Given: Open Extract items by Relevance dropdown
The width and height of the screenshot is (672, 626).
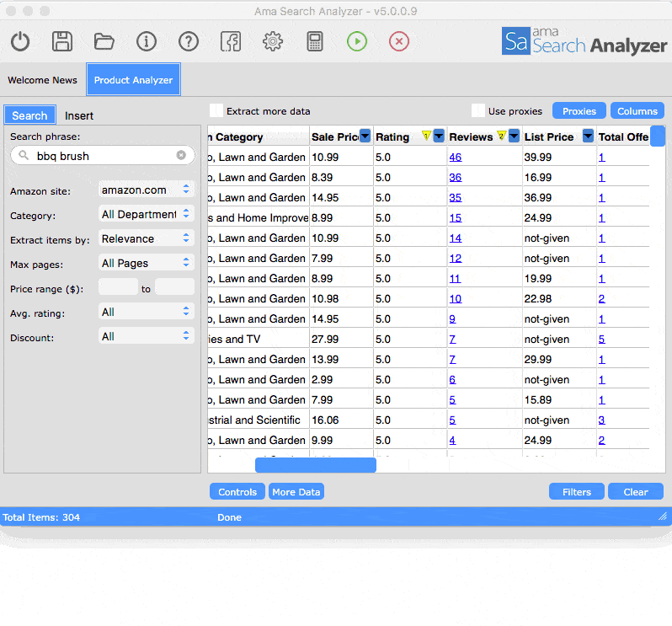Looking at the screenshot, I should [146, 238].
